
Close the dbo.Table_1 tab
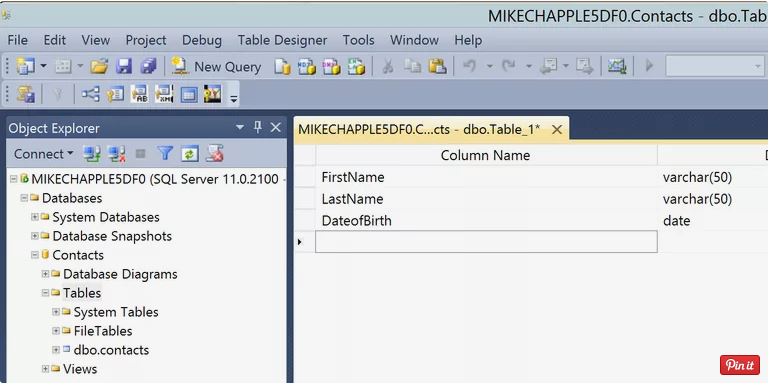pyautogui.click(x=557, y=129)
